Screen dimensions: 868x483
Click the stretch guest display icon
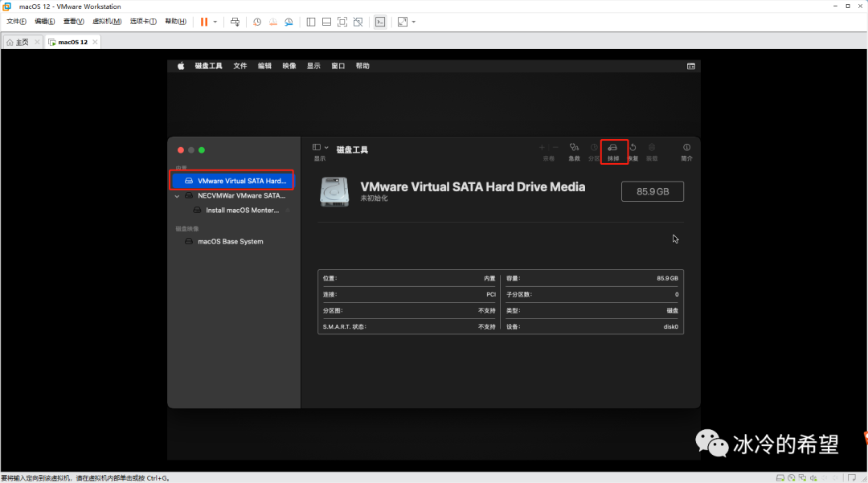(x=403, y=23)
